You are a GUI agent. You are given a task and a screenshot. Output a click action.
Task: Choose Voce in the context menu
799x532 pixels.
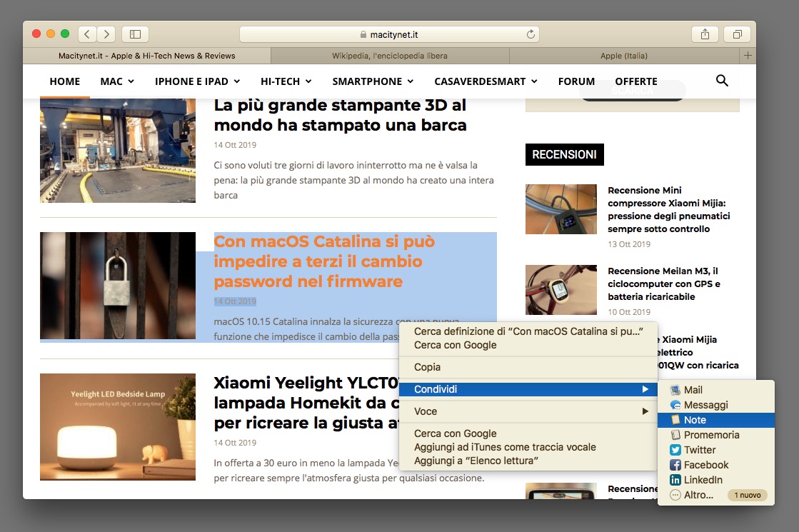[x=528, y=411]
